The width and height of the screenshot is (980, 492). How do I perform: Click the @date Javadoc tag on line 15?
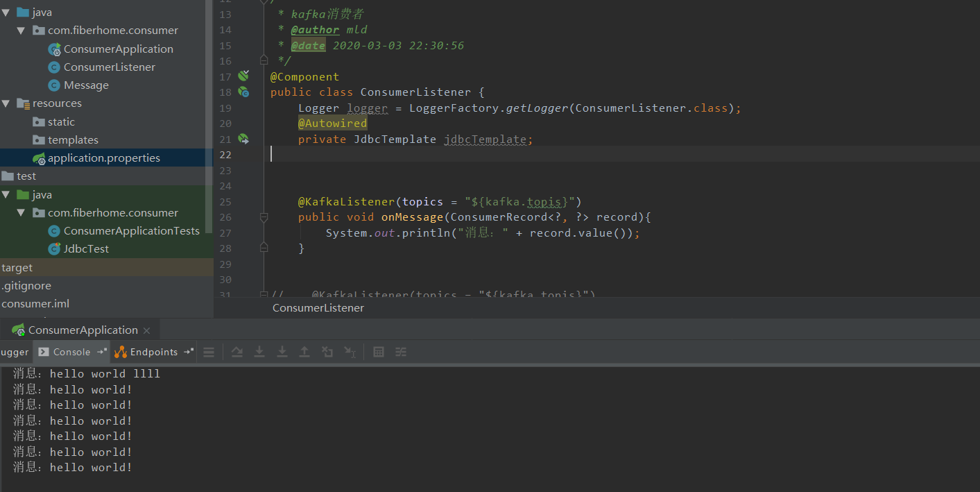pyautogui.click(x=308, y=46)
